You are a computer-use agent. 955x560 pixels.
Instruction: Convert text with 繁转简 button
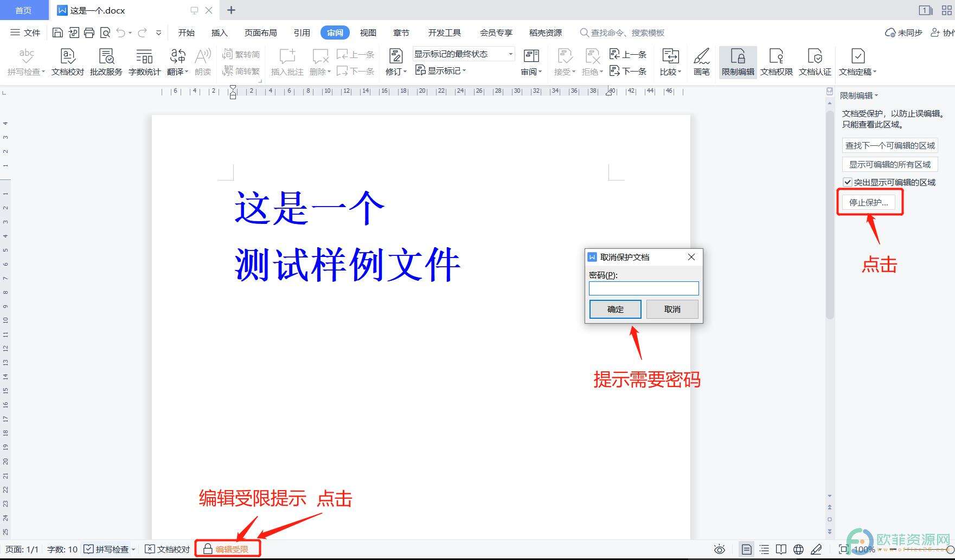[241, 54]
